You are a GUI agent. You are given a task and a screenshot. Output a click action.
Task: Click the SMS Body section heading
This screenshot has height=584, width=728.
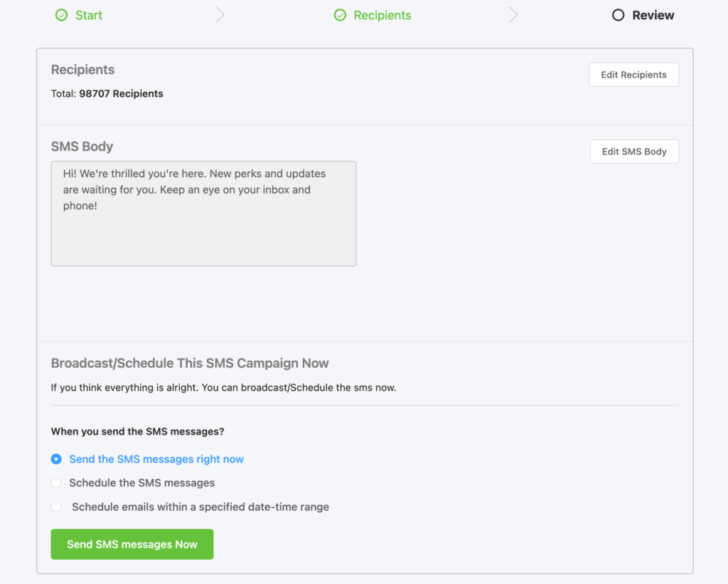pyautogui.click(x=82, y=147)
